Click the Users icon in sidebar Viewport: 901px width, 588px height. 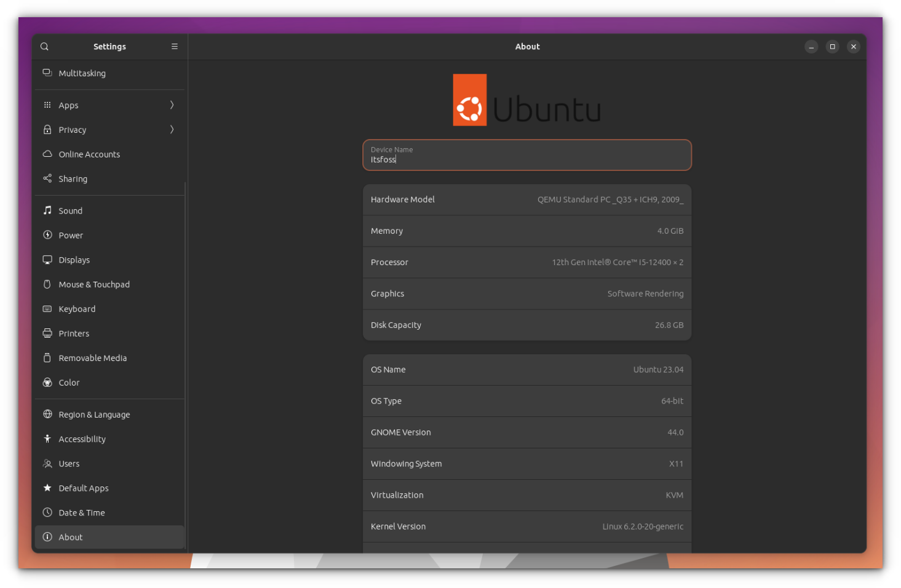tap(47, 464)
